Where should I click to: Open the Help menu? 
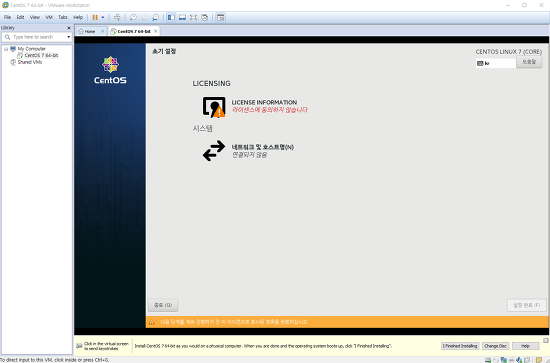tap(78, 17)
